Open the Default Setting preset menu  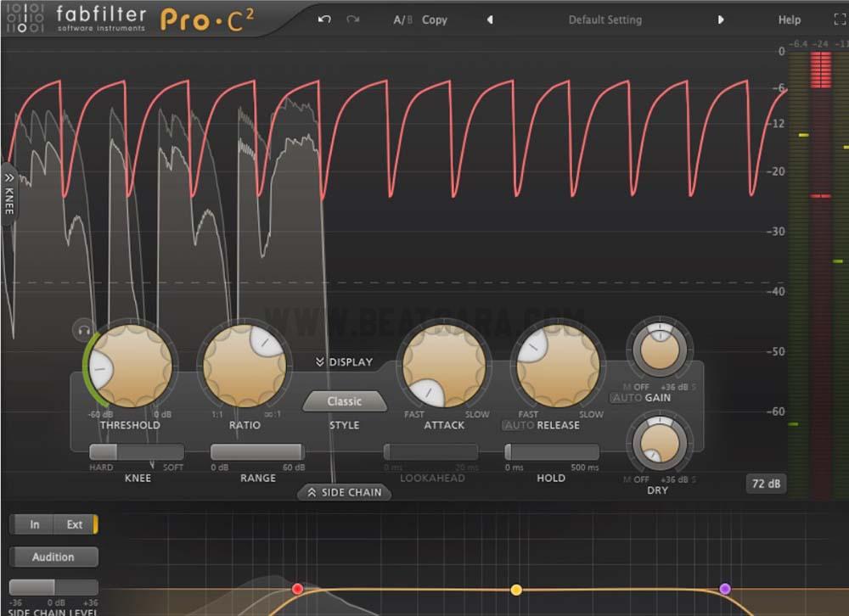(x=605, y=20)
